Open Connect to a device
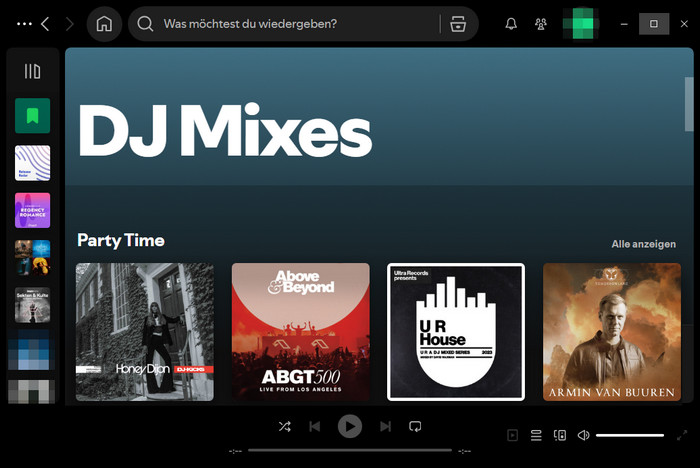 coord(560,435)
